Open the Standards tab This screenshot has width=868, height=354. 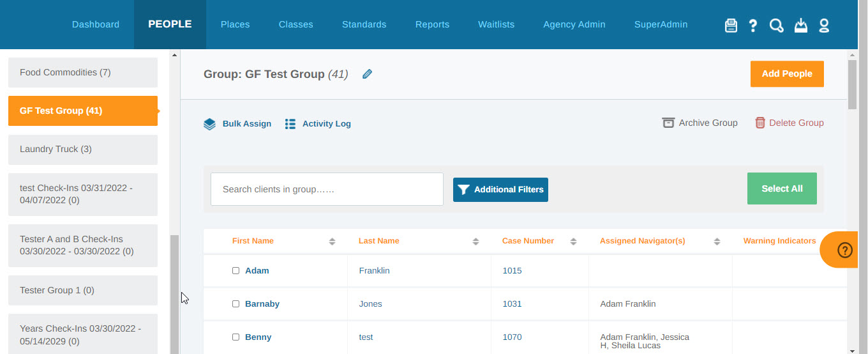(364, 24)
